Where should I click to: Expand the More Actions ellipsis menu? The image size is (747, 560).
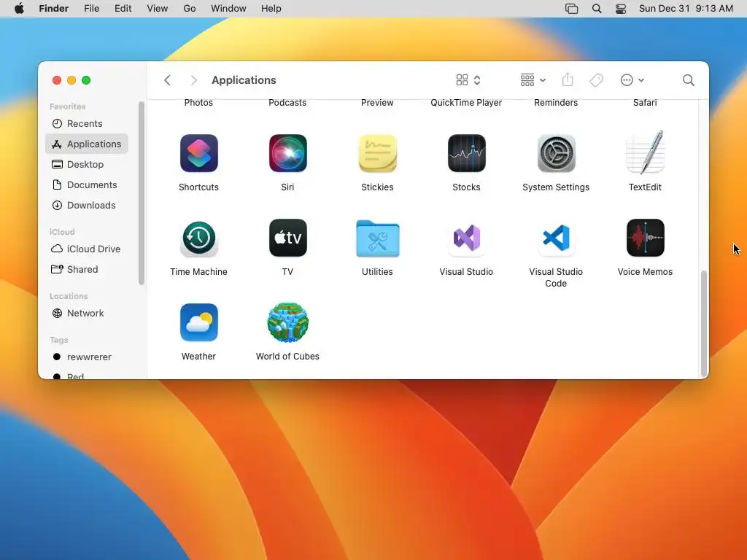(x=632, y=80)
